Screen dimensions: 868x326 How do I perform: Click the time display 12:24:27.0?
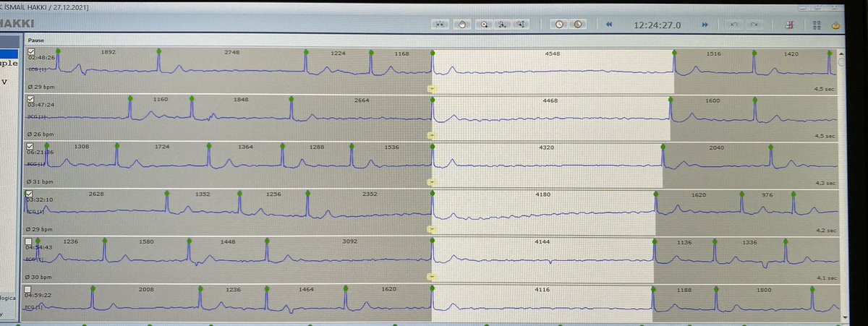point(657,24)
